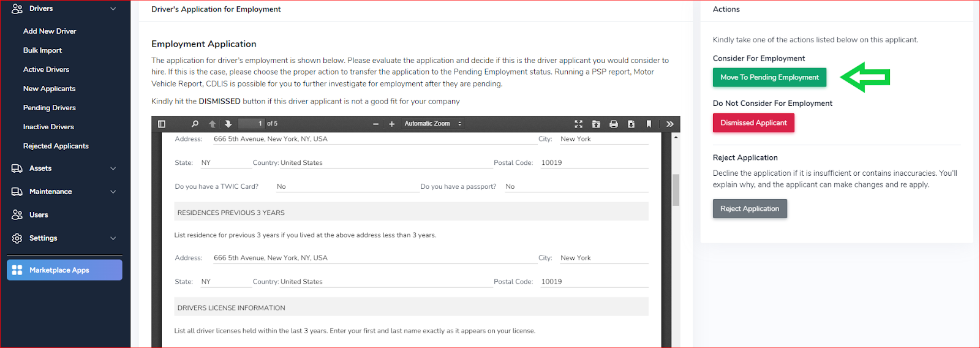Go to Inactive Drivers
This screenshot has height=348, width=980.
[48, 127]
